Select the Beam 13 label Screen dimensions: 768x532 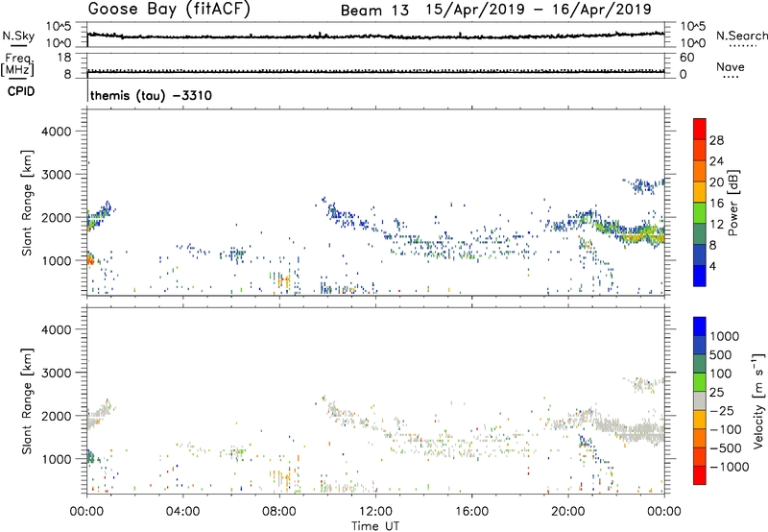click(x=374, y=11)
